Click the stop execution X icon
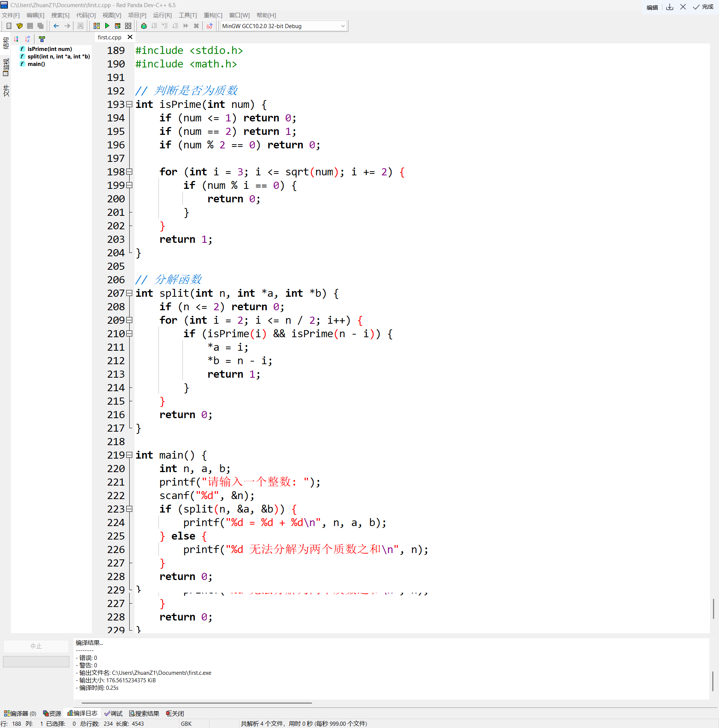 196,26
